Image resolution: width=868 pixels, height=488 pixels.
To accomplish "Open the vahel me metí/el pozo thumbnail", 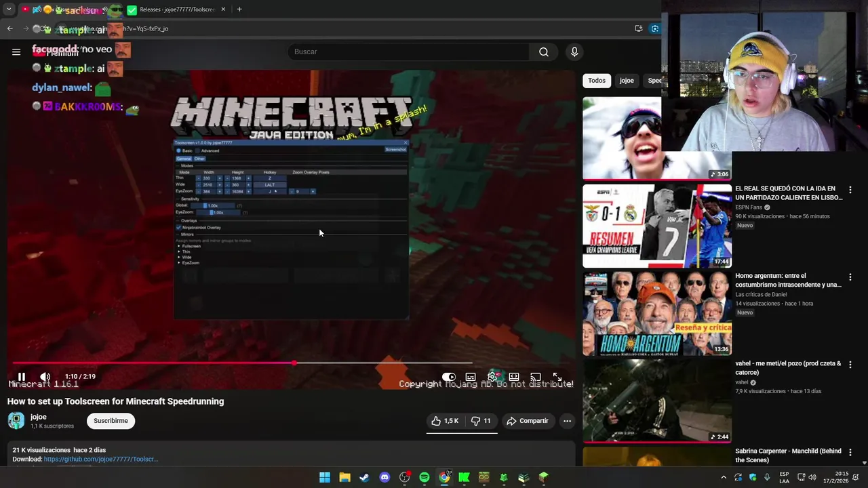I will (657, 401).
